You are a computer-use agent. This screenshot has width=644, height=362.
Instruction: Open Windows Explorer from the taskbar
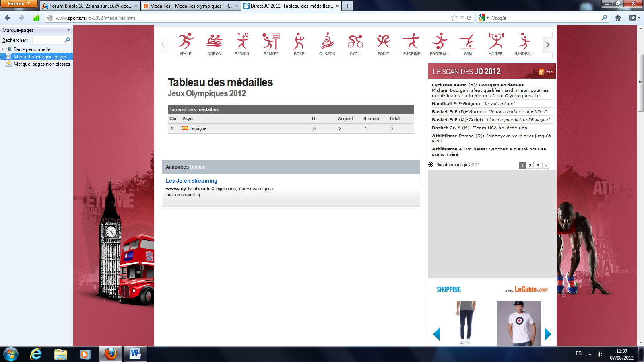tap(60, 354)
